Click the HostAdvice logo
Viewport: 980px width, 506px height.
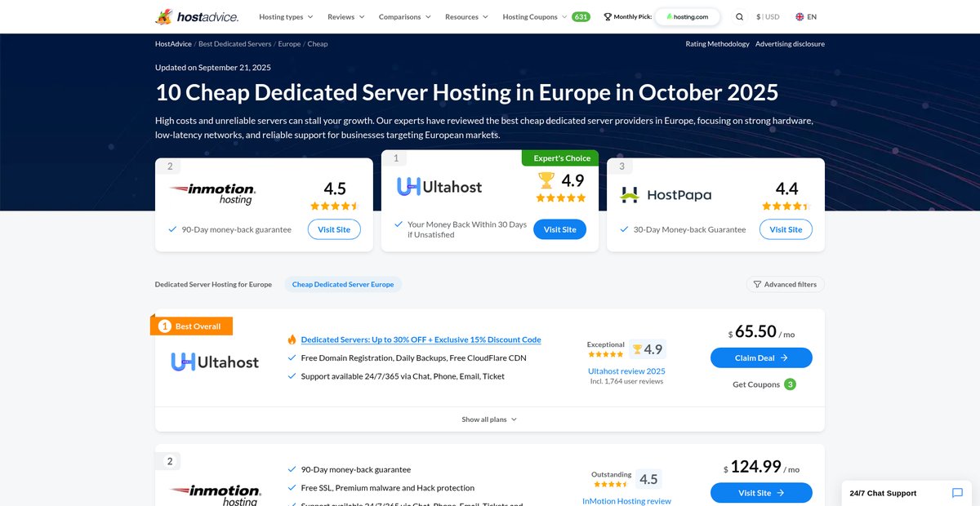pyautogui.click(x=197, y=16)
